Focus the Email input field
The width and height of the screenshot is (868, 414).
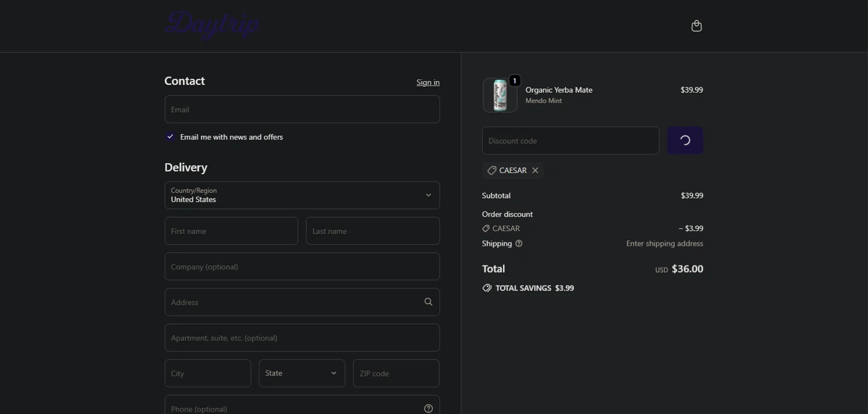[302, 109]
